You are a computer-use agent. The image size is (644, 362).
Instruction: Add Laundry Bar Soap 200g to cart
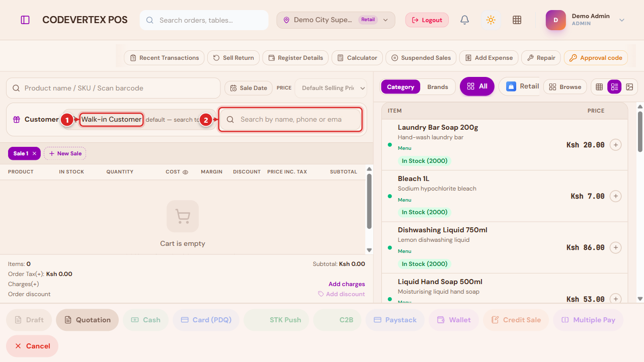(x=615, y=145)
